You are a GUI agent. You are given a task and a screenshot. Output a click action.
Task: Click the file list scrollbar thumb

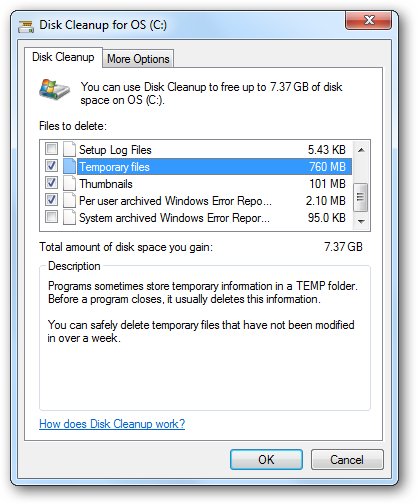(x=361, y=197)
